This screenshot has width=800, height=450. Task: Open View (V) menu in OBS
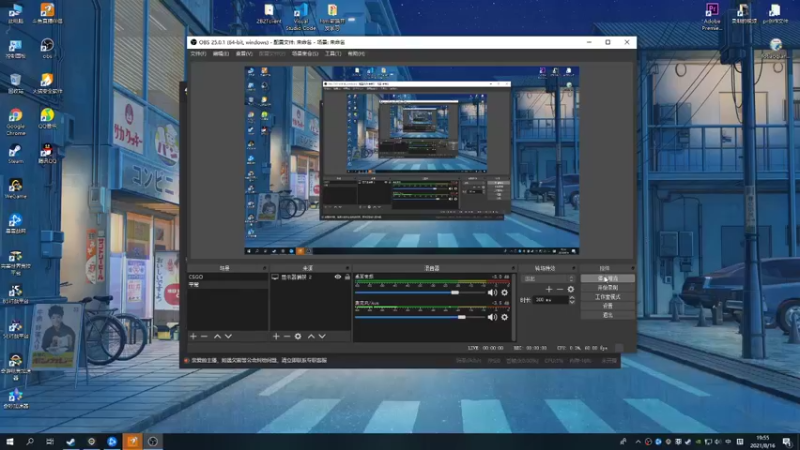pos(244,54)
